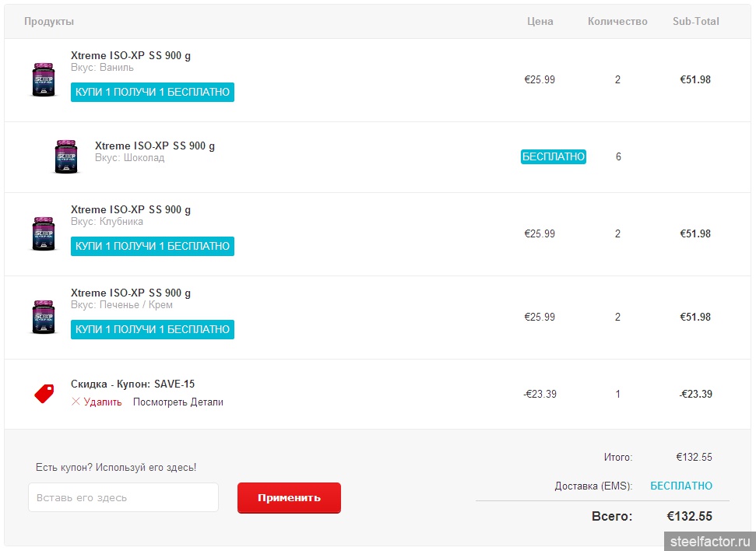Click the Vanilla flavor product thumbnail
Viewport: 756px width, 551px height.
44,79
